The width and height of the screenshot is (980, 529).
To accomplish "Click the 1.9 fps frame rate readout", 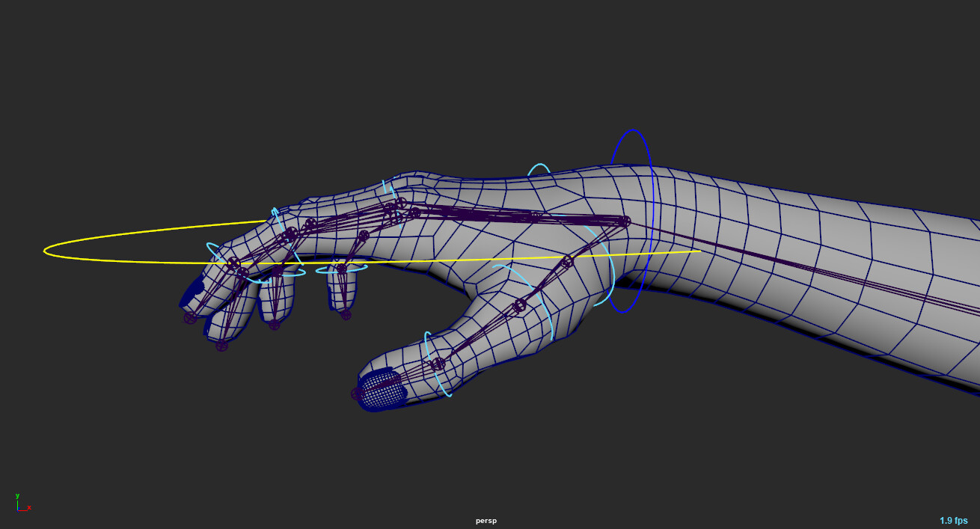I will pos(953,521).
